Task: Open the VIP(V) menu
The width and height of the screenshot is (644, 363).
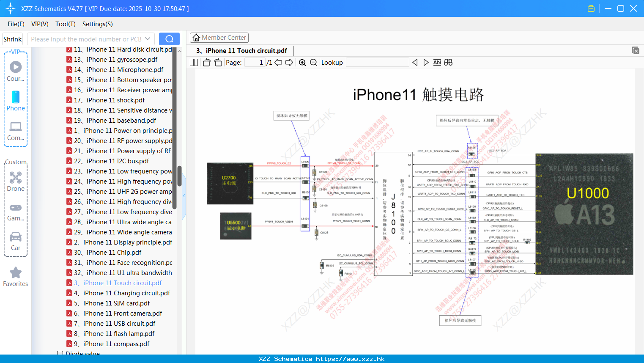Action: tap(40, 24)
